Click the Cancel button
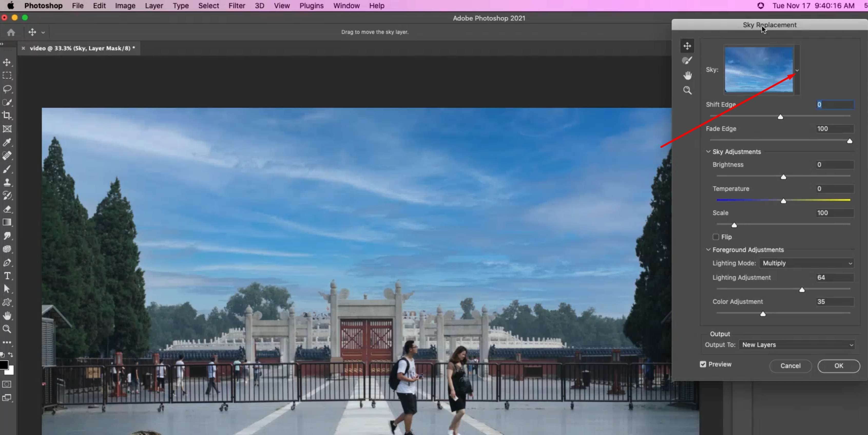The height and width of the screenshot is (435, 868). point(790,366)
